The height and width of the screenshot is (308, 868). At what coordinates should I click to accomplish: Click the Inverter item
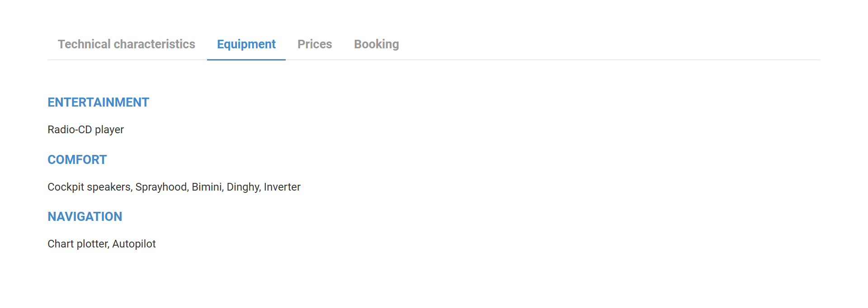coord(282,187)
